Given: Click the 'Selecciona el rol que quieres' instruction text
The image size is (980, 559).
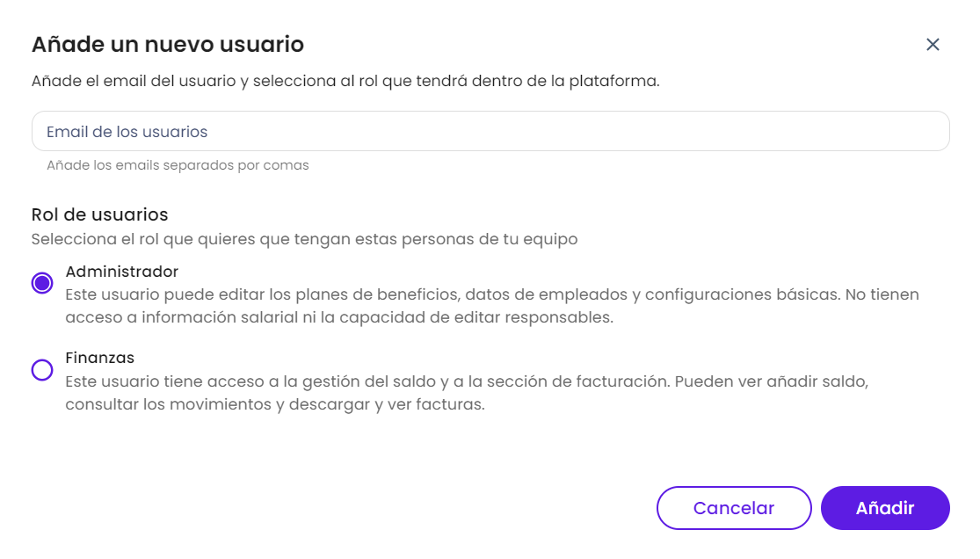Looking at the screenshot, I should 304,239.
